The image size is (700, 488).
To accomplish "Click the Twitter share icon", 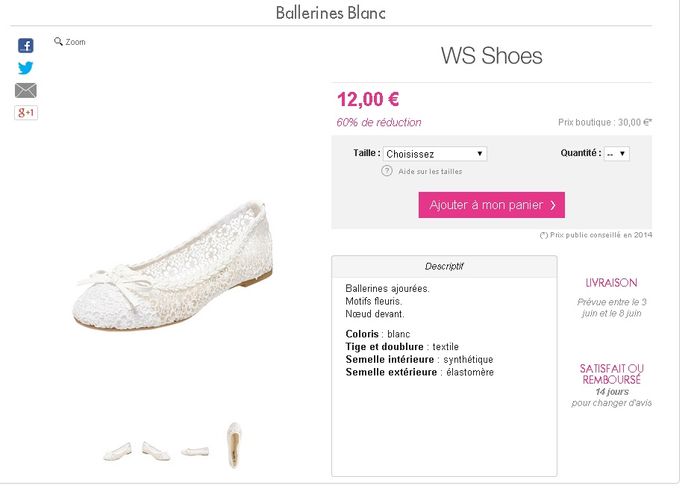I will click(26, 68).
